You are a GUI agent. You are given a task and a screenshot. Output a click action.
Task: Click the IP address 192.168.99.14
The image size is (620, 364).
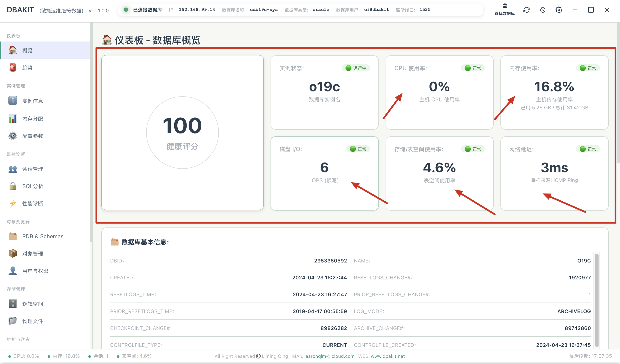[x=197, y=10]
